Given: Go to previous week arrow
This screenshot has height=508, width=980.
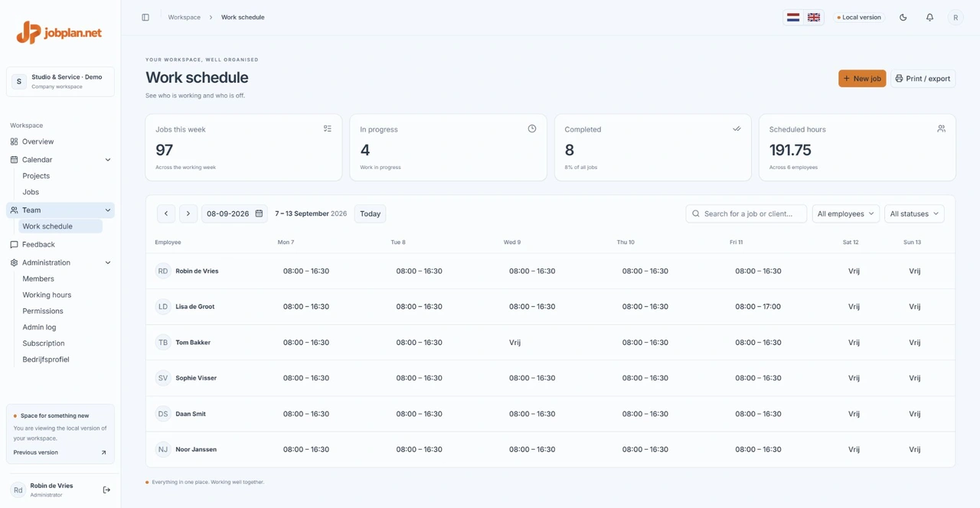Looking at the screenshot, I should pyautogui.click(x=166, y=213).
